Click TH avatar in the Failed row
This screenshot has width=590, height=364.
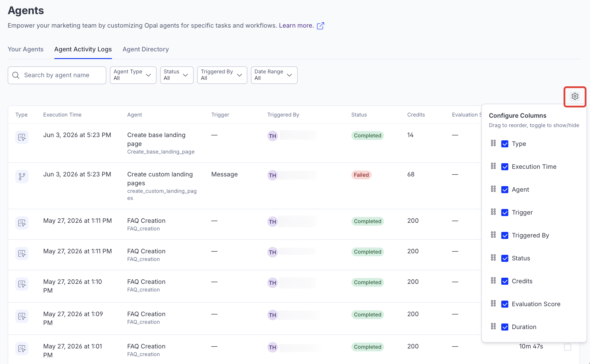click(272, 175)
